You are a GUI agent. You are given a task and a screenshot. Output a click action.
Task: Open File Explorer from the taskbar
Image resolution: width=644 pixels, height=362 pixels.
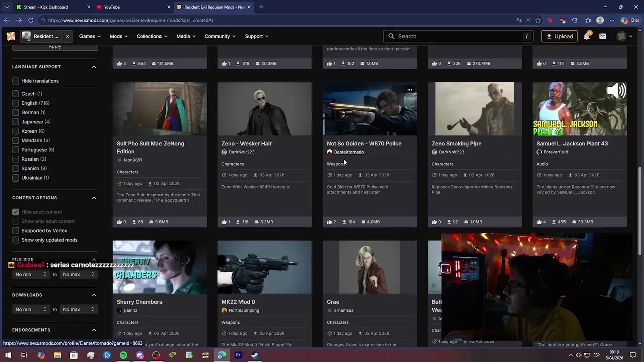(57, 355)
